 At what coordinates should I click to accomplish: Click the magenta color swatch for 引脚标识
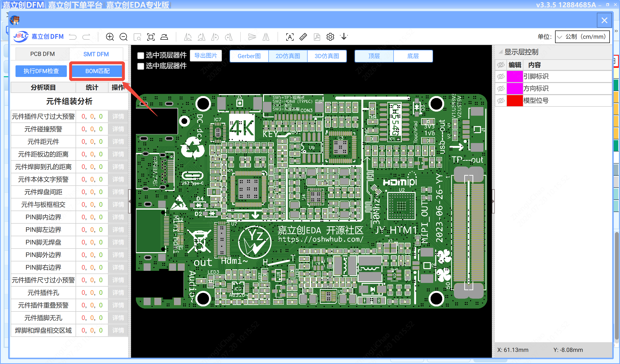tap(515, 76)
